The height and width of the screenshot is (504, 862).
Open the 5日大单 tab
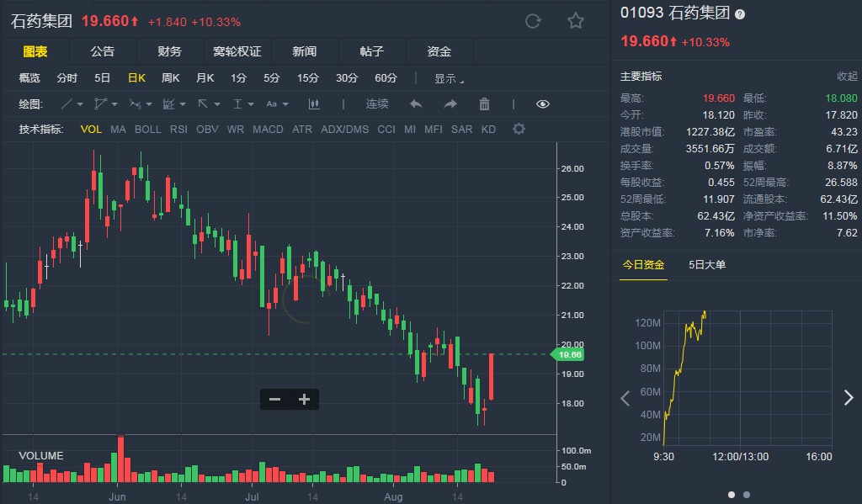pos(707,265)
